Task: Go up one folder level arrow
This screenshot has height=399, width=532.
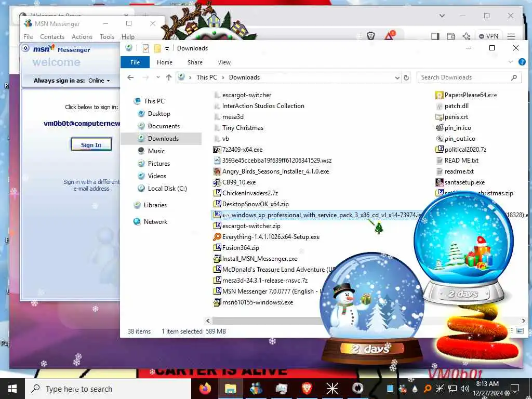Action: pos(169,77)
